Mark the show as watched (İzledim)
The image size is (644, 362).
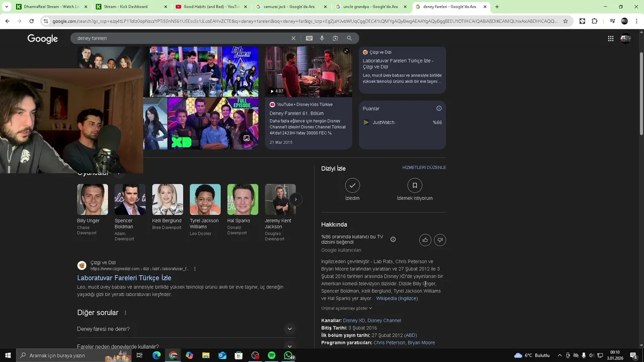pyautogui.click(x=352, y=186)
